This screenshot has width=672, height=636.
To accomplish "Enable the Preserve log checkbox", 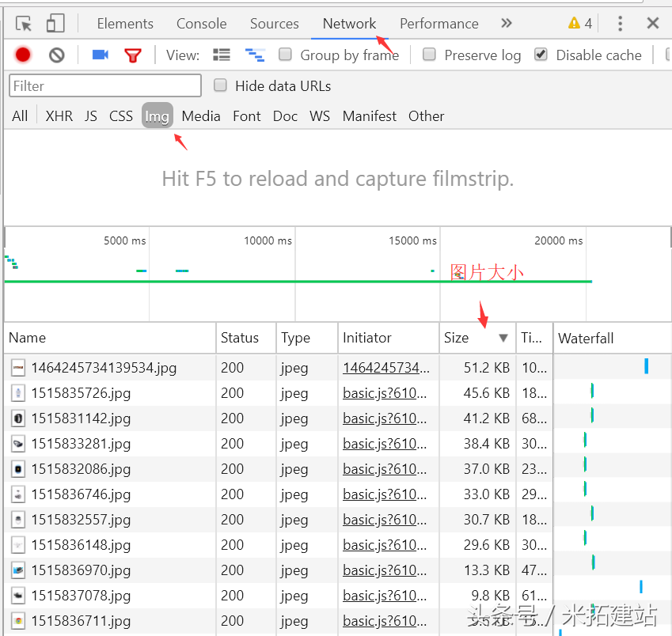I will tap(430, 55).
